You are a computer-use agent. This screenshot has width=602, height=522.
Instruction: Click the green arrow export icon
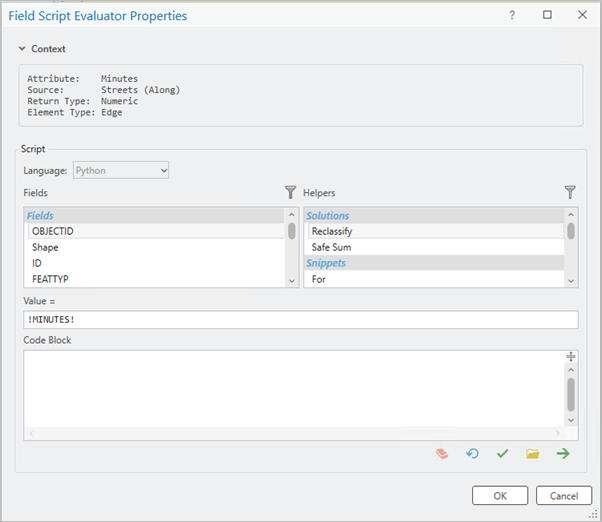point(563,454)
